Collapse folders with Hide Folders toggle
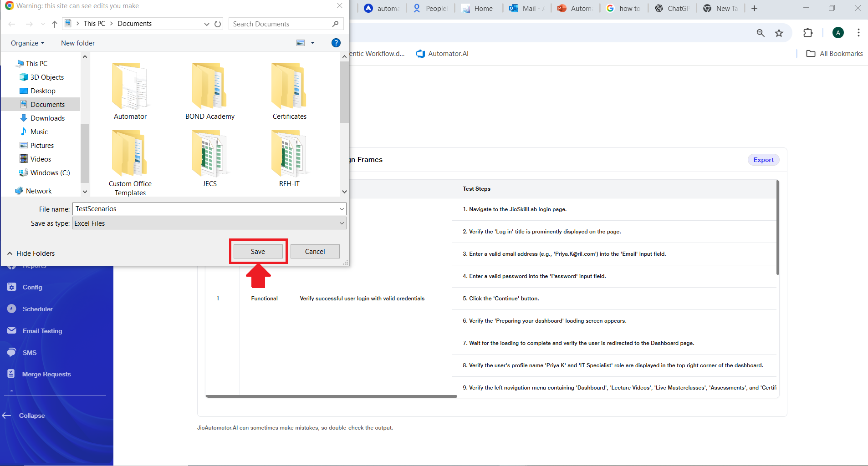868x466 pixels. coord(31,253)
